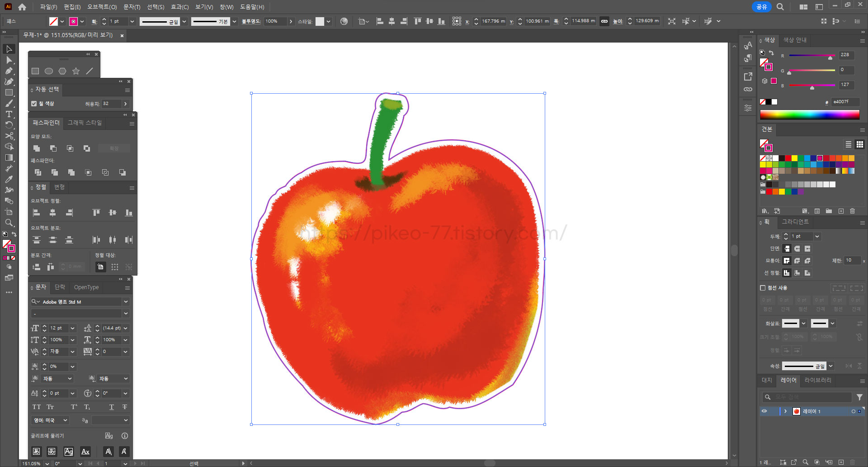The height and width of the screenshot is (467, 868).
Task: Toggle All Caps TT button
Action: point(37,407)
